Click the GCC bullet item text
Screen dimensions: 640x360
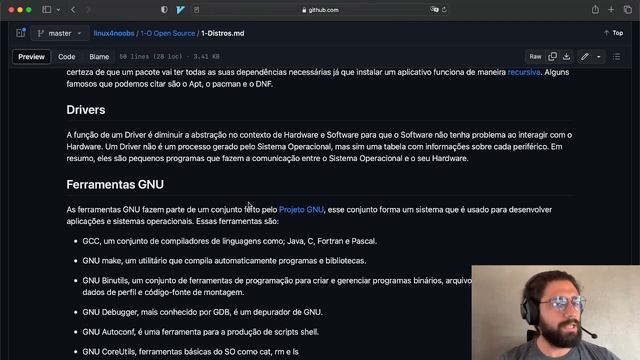pos(229,241)
